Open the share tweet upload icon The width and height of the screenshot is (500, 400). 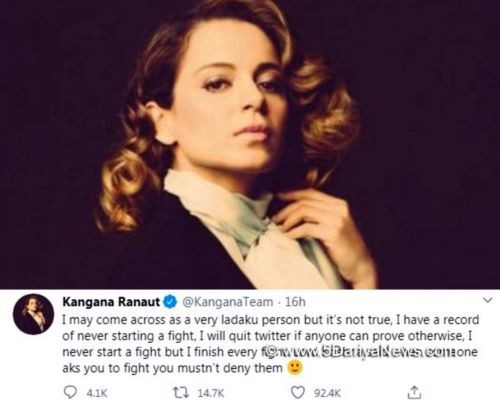(x=415, y=392)
